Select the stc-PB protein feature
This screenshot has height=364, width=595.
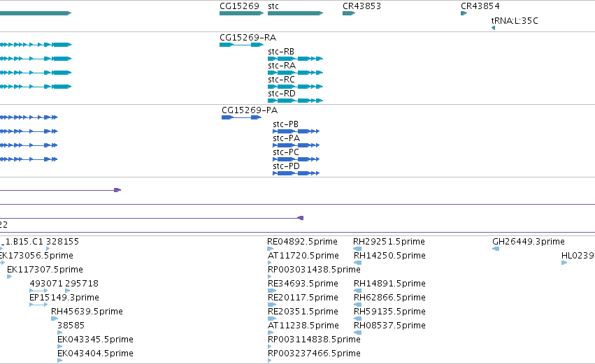tap(296, 131)
